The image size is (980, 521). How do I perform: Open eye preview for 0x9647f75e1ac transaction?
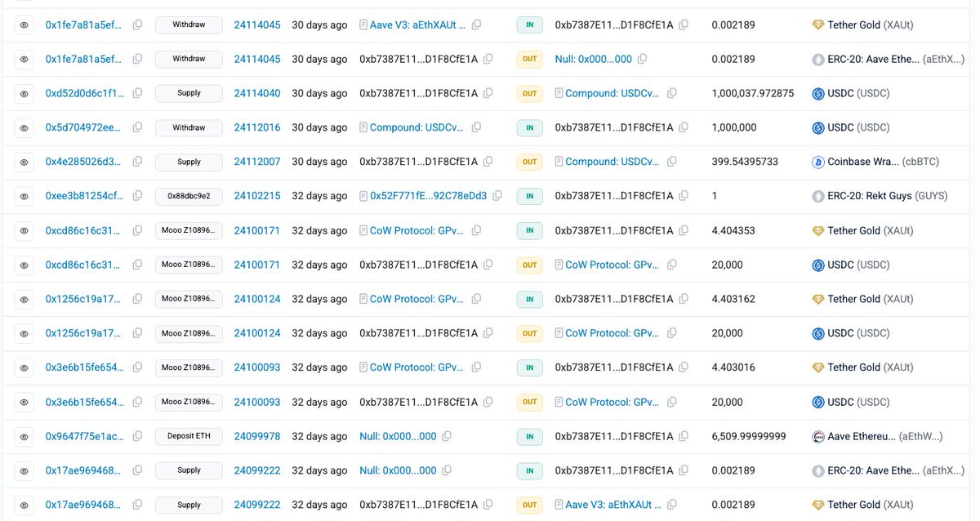point(24,437)
